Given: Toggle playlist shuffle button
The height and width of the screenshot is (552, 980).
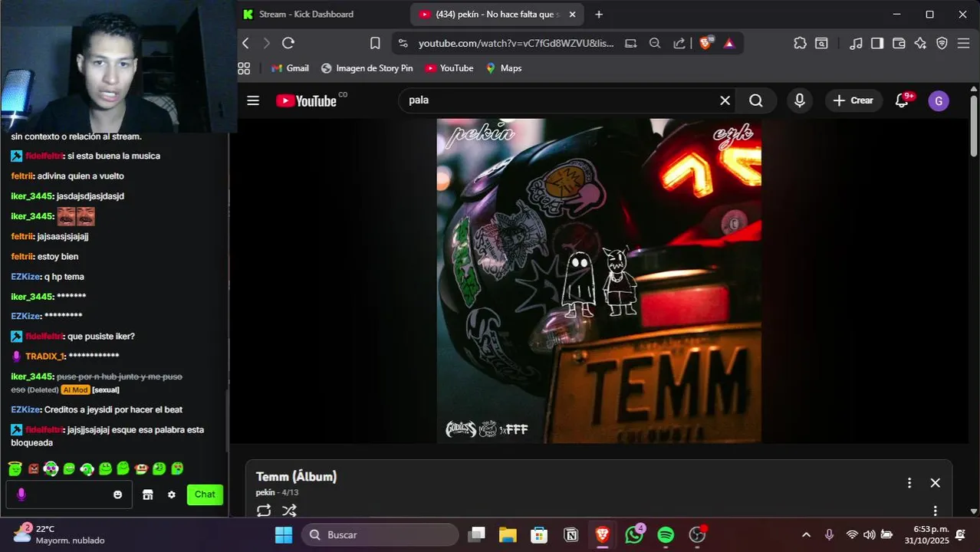Looking at the screenshot, I should coord(289,510).
